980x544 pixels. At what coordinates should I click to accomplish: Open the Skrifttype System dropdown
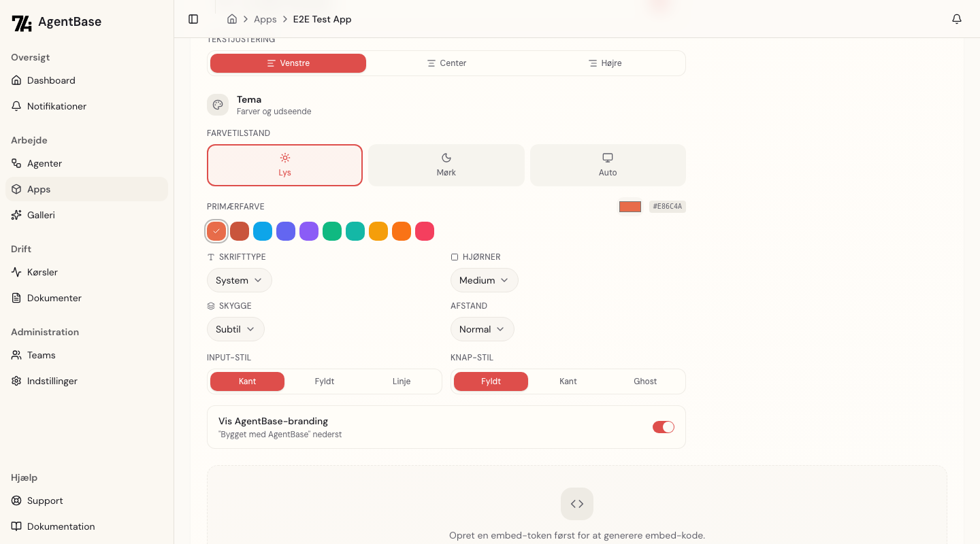[239, 280]
